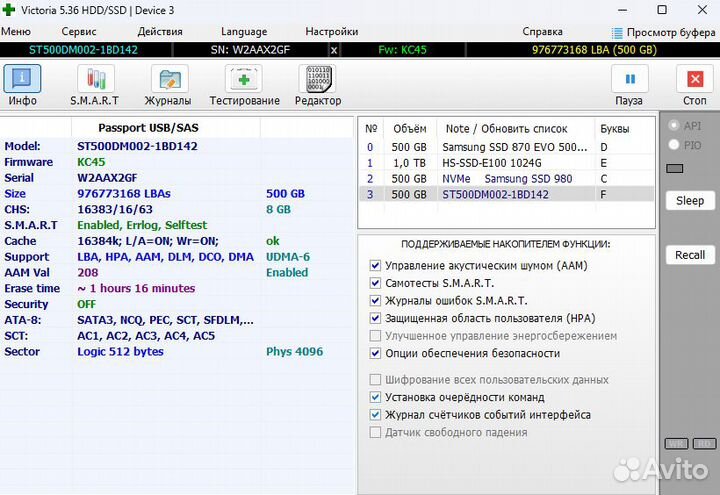Click the Erase time ~ 1 hours 16 minutes

[136, 288]
